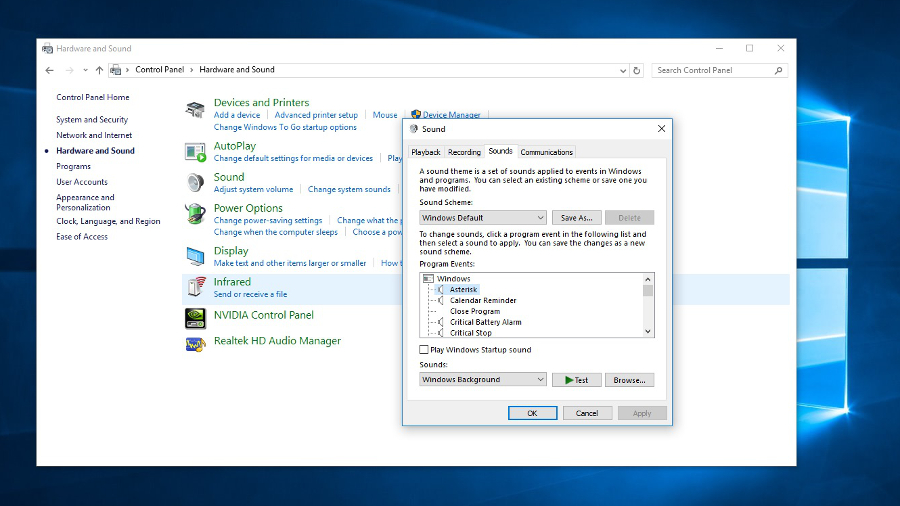Select Asterisk in Program Events
Image resolution: width=900 pixels, height=506 pixels.
coord(463,290)
